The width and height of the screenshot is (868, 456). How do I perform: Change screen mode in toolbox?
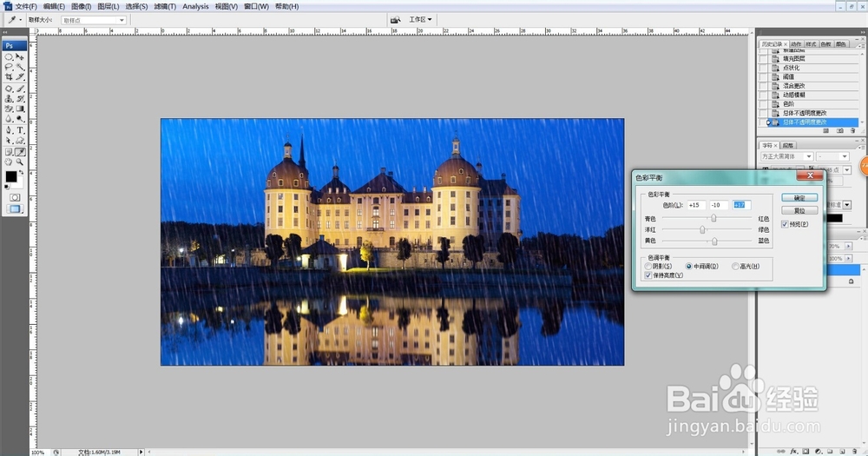[15, 208]
